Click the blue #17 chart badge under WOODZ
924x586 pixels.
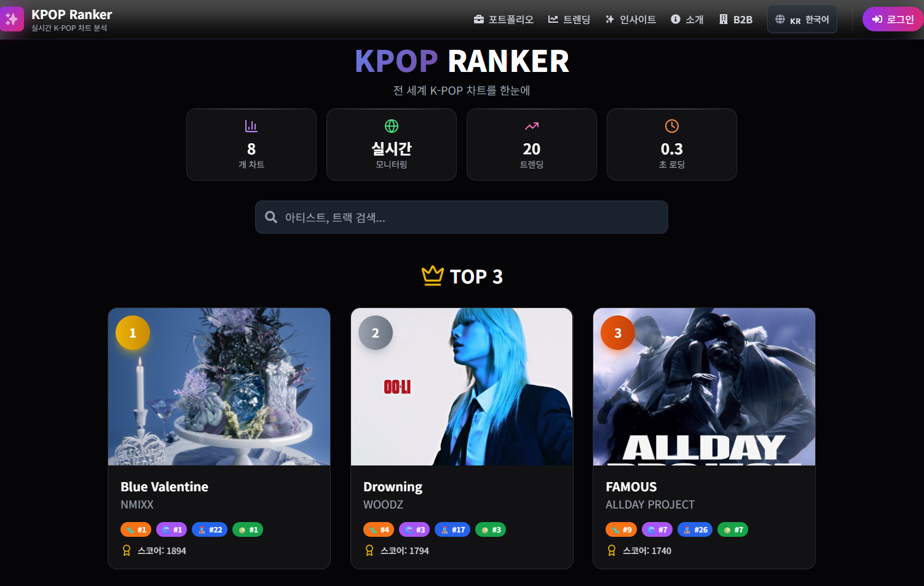452,529
